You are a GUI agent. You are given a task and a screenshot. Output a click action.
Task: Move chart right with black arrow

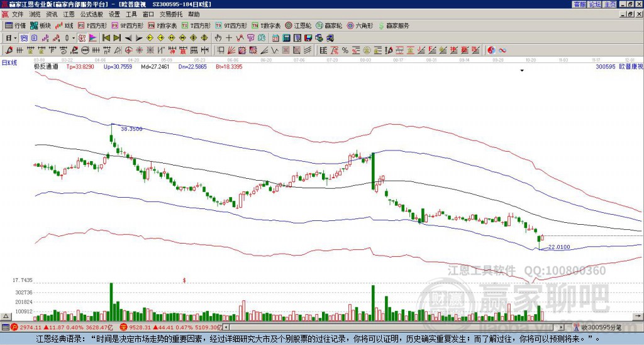(139, 38)
